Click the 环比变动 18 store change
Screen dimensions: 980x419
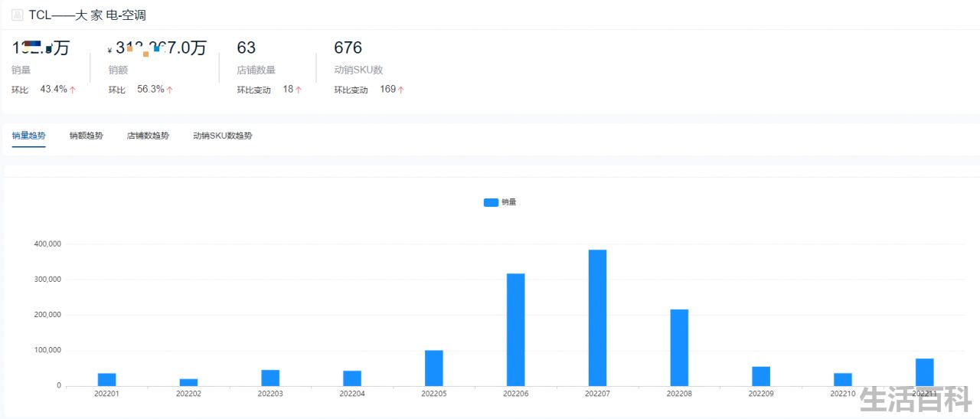tap(288, 89)
